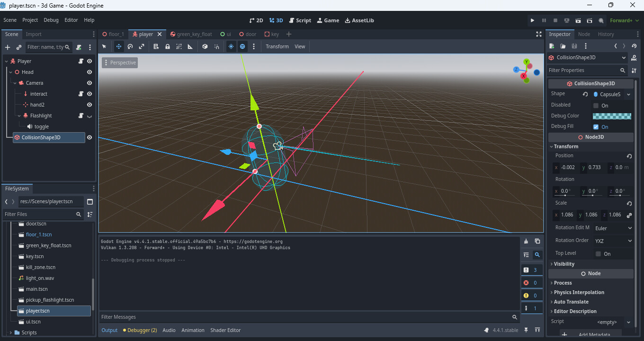Open the AssetLib workspace
The width and height of the screenshot is (644, 341).
[x=359, y=20]
